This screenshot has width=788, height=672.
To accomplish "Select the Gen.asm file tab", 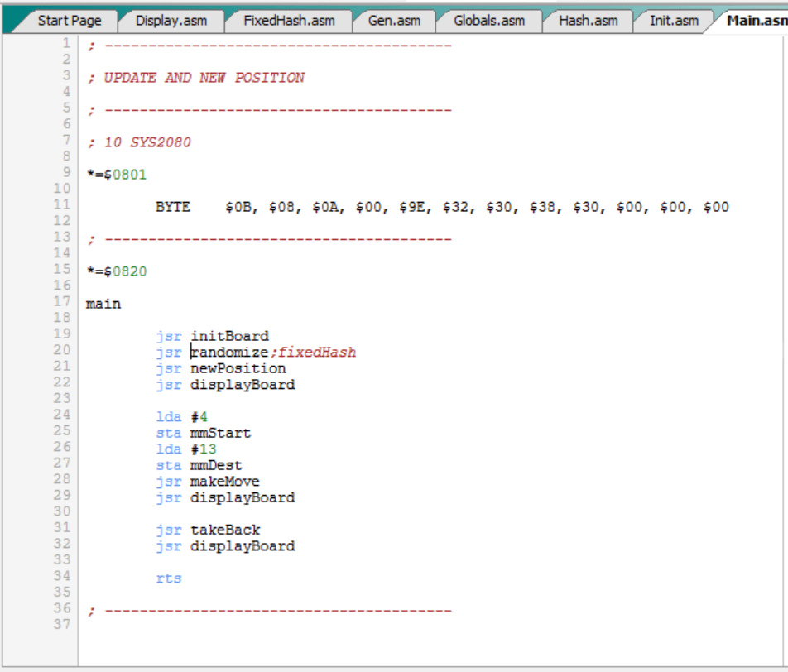I will (x=393, y=21).
